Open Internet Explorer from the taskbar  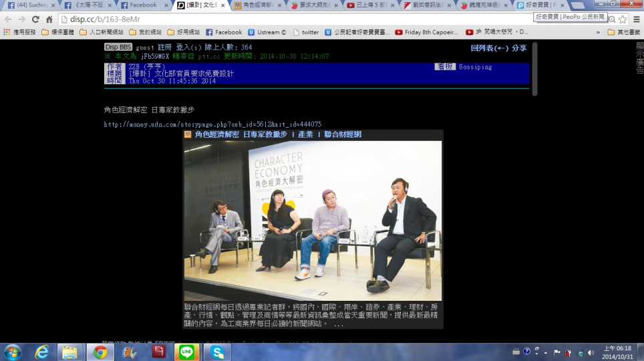(x=41, y=352)
